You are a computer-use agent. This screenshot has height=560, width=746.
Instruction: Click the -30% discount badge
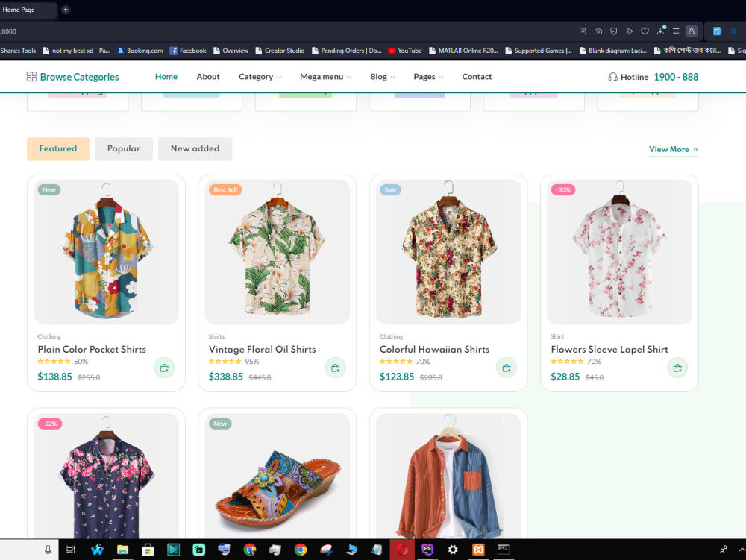[563, 189]
